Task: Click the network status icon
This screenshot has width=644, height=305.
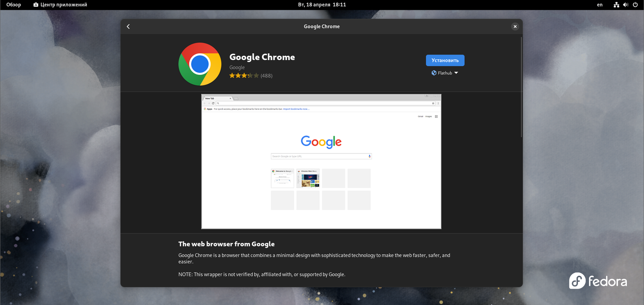Action: point(617,5)
